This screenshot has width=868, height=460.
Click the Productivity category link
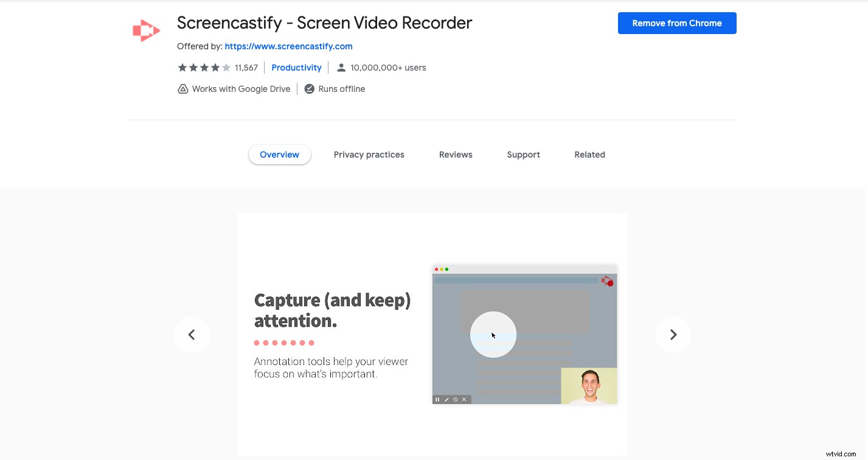(x=296, y=68)
